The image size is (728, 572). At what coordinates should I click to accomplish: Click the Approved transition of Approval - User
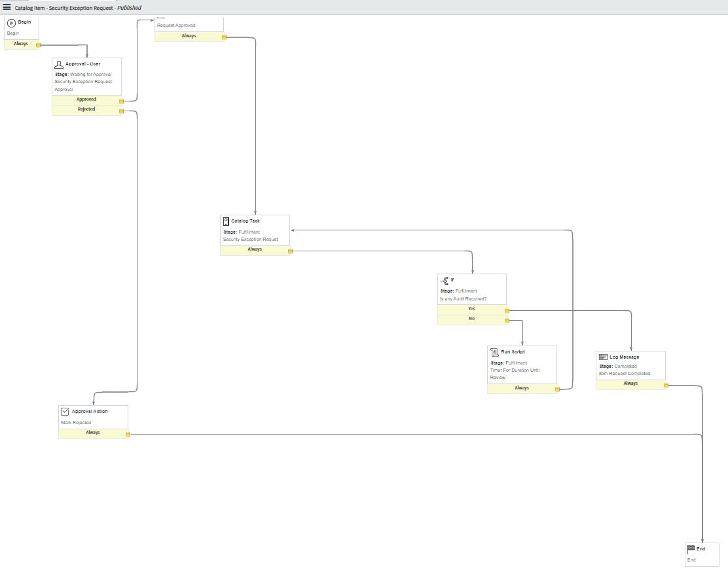(86, 99)
